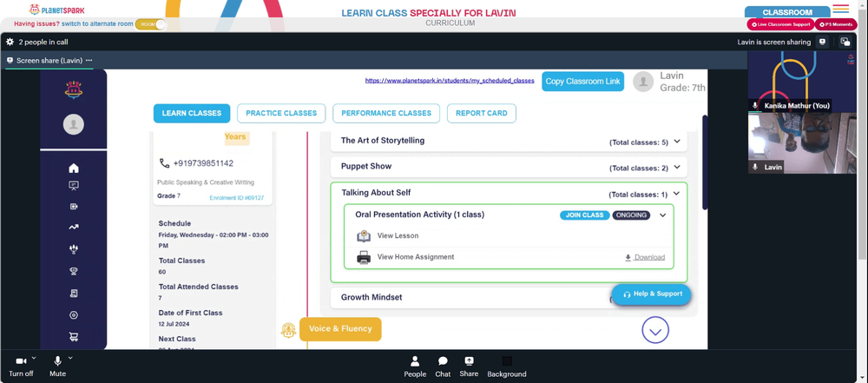
Task: Open the Chat panel
Action: [443, 366]
